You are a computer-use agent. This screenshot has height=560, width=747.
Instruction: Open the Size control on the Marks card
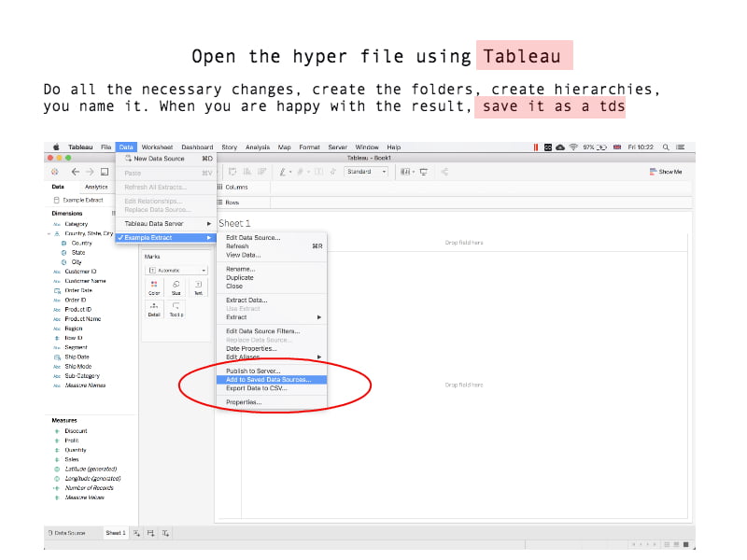(175, 288)
